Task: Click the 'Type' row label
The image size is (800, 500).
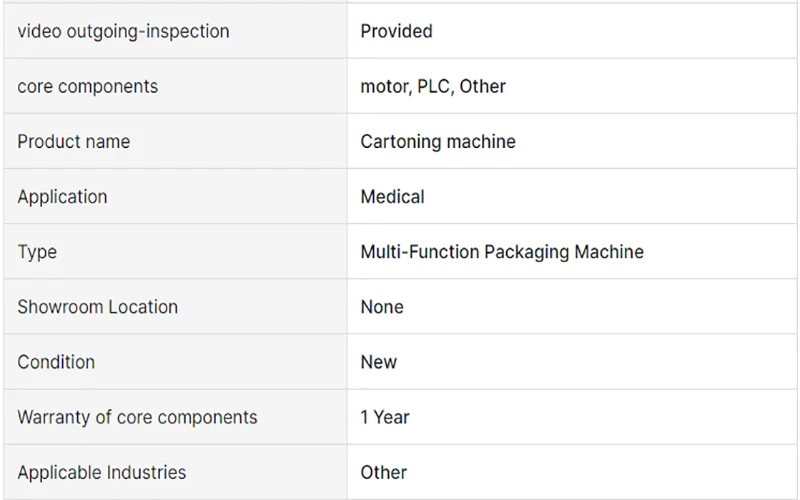Action: 37,252
